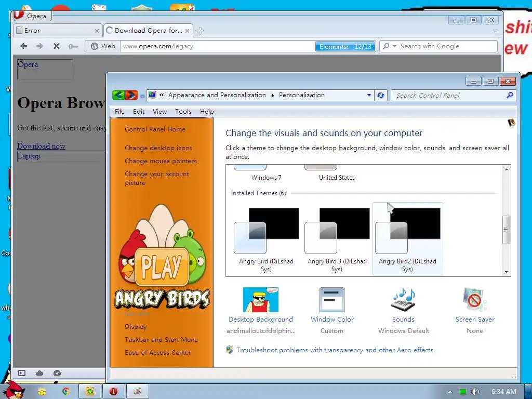Expand breadcrumb arrow before Personalization
532x399 pixels.
coord(272,96)
